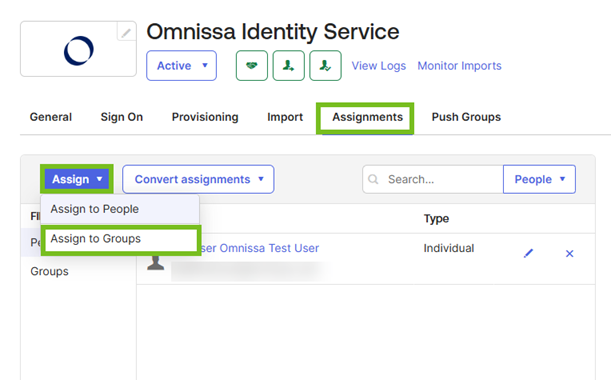Click the Individual type cell
The height and width of the screenshot is (380, 611).
pyautogui.click(x=449, y=248)
